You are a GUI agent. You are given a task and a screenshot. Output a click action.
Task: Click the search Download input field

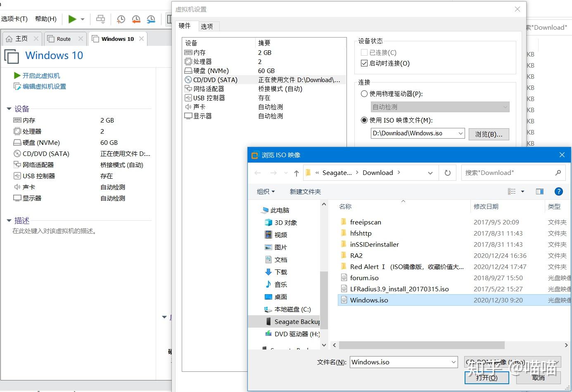tap(513, 173)
